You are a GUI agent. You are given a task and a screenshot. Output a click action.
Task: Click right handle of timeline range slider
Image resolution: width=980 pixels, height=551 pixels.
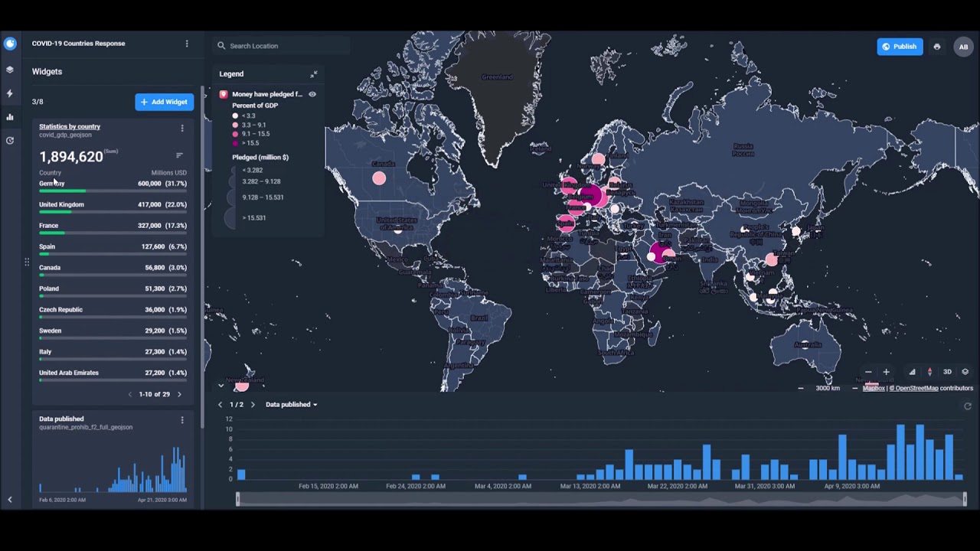point(965,500)
